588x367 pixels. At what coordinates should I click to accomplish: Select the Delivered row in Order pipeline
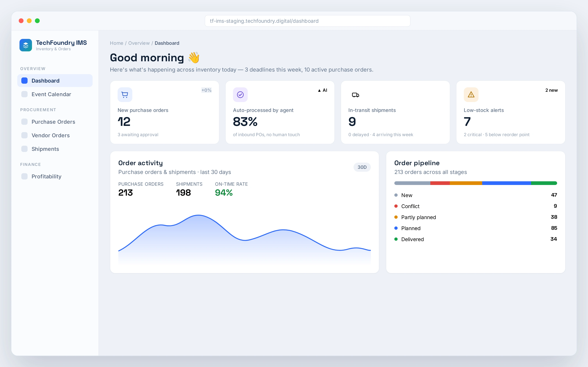(x=476, y=239)
